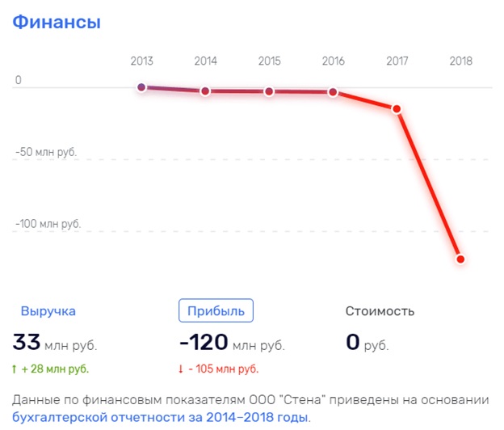
Task: Click the -50 млн руб. axis label
Action: [46, 152]
